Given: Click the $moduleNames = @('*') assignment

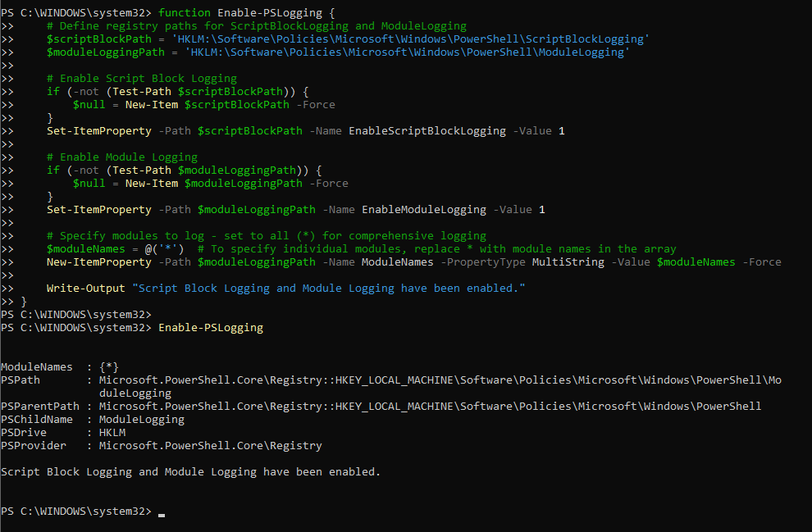Looking at the screenshot, I should (115, 249).
